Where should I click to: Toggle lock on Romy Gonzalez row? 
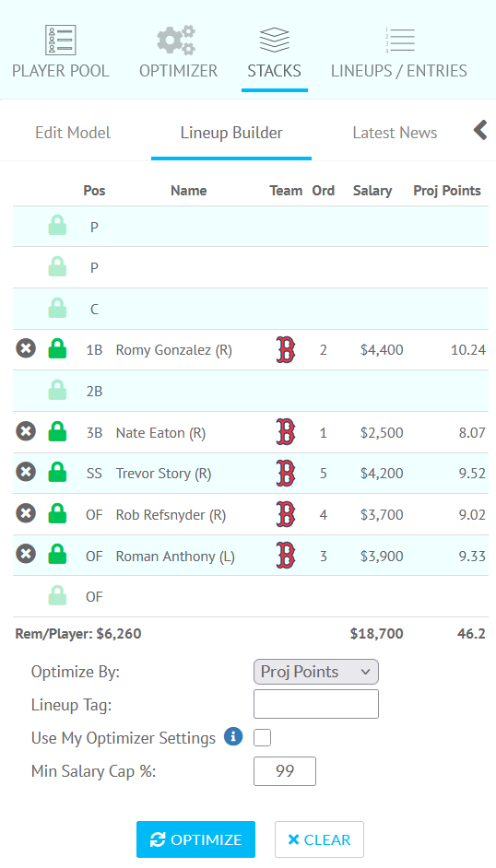click(57, 348)
